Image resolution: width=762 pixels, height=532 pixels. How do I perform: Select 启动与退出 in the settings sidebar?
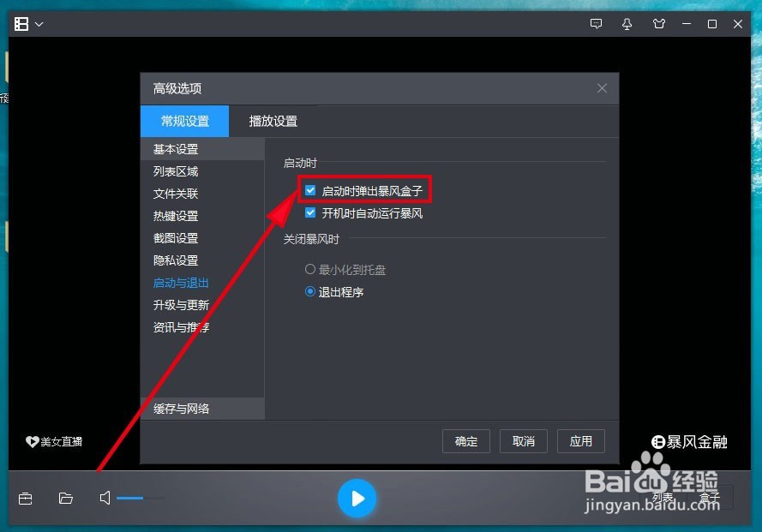pos(180,282)
